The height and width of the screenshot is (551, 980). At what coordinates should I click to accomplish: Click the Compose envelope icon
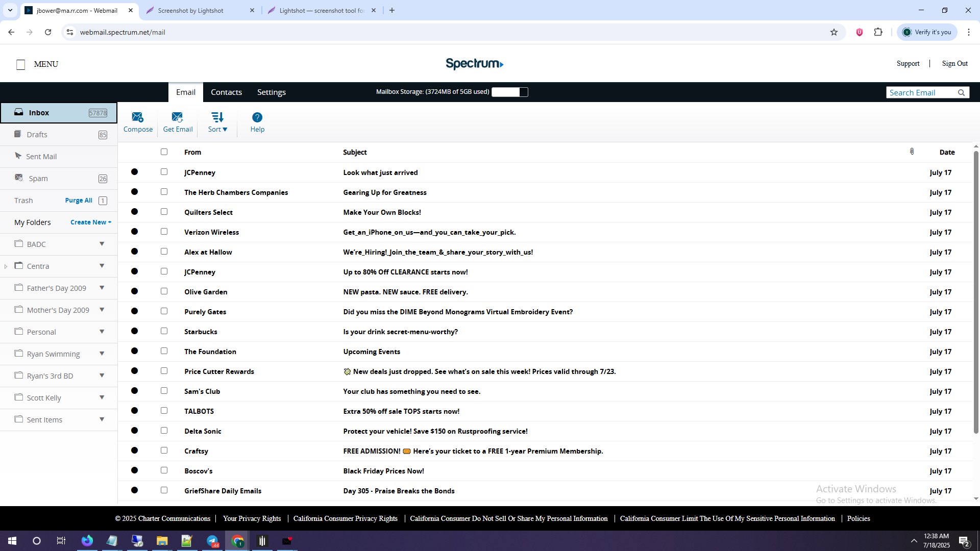coord(137,117)
